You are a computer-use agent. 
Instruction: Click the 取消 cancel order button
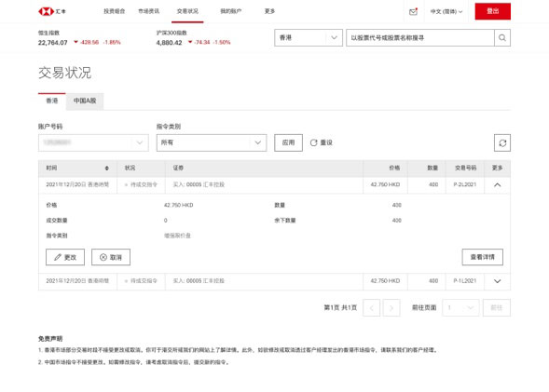(111, 257)
